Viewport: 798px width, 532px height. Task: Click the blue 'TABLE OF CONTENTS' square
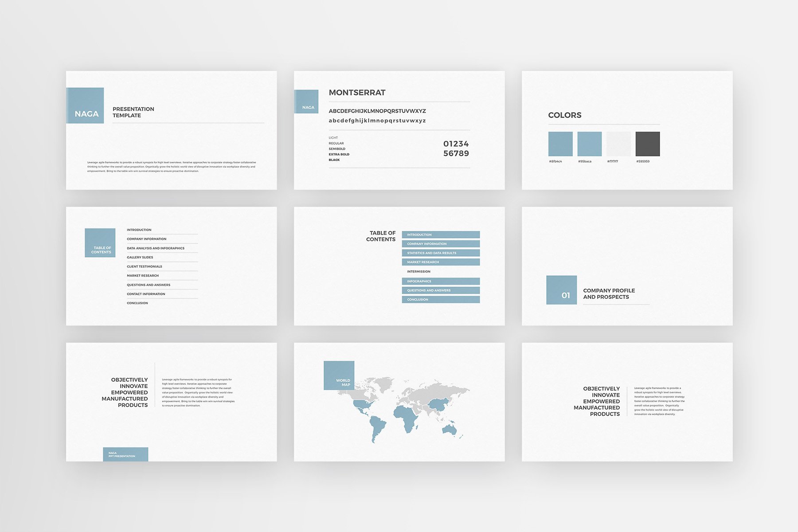[100, 243]
